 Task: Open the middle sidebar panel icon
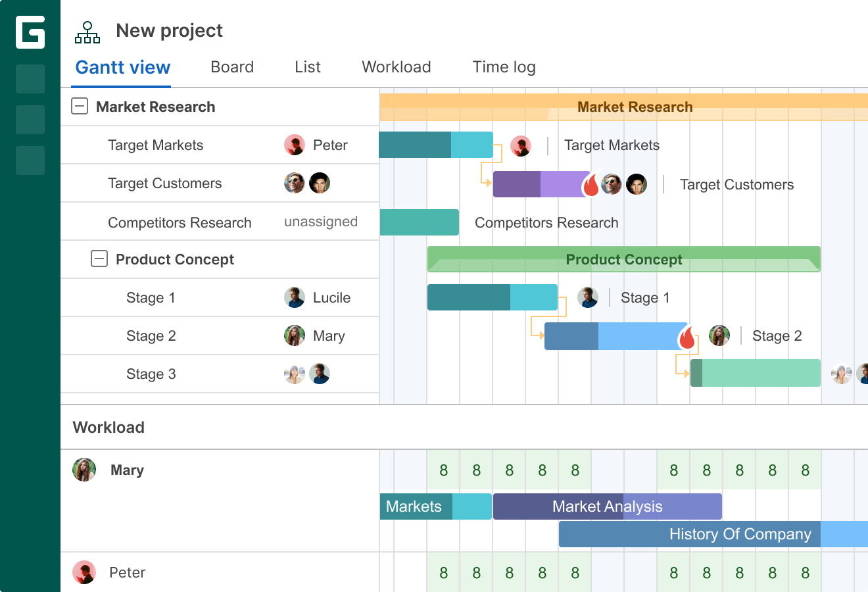click(x=30, y=120)
